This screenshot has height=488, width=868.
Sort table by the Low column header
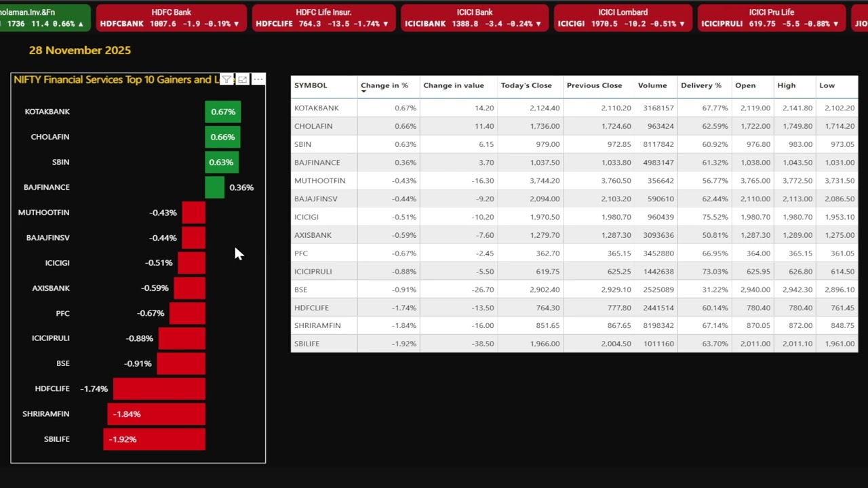827,85
